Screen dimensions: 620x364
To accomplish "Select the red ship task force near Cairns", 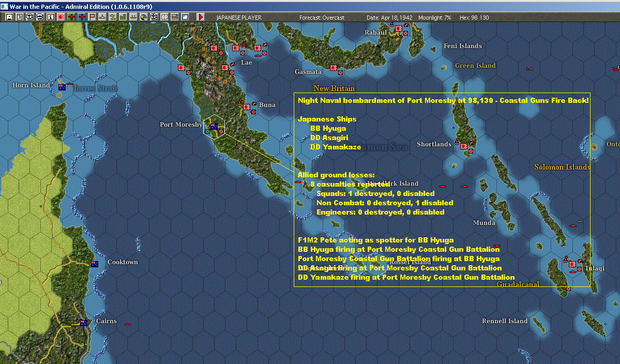I will [127, 324].
